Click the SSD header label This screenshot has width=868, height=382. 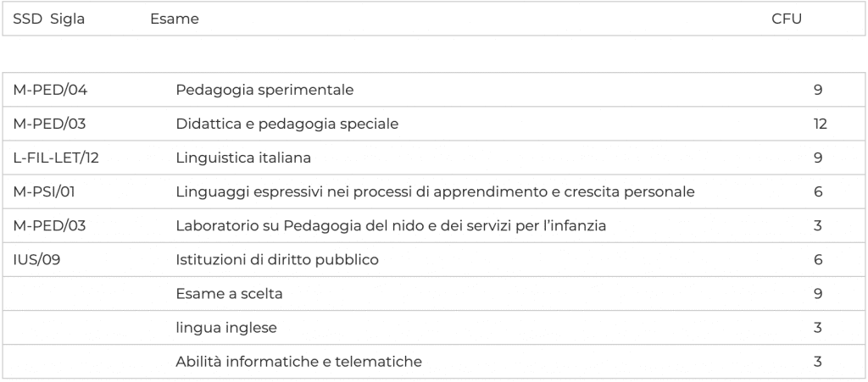click(27, 19)
